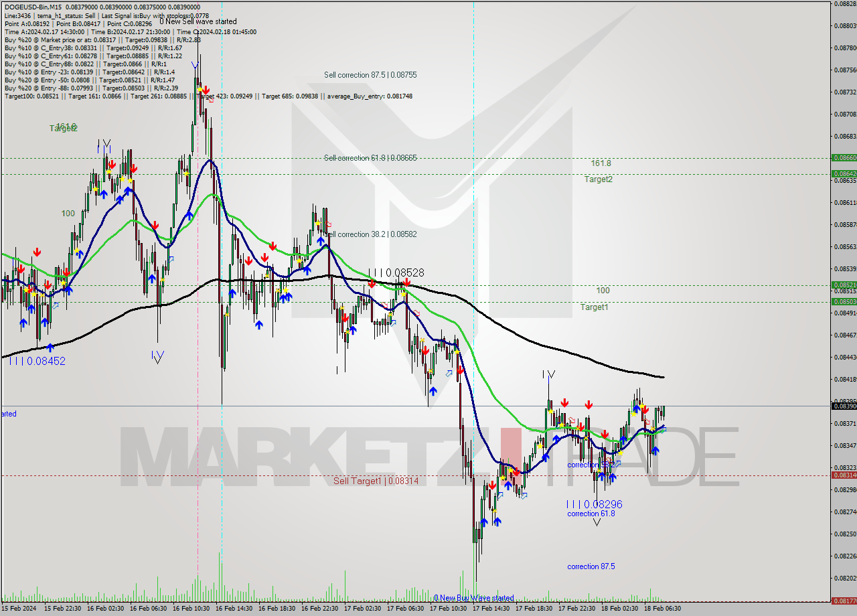Select the 0.08443 price axis value
Image resolution: width=857 pixels, height=616 pixels.
pos(845,357)
